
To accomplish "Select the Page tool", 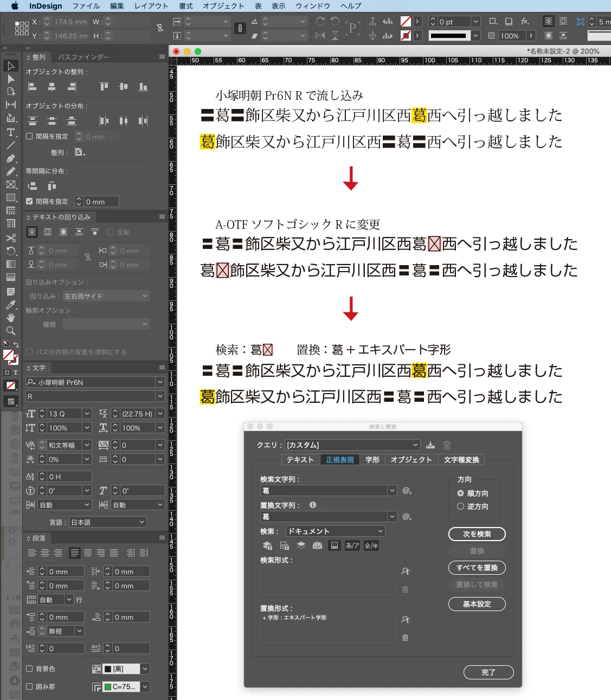I will coord(11,92).
